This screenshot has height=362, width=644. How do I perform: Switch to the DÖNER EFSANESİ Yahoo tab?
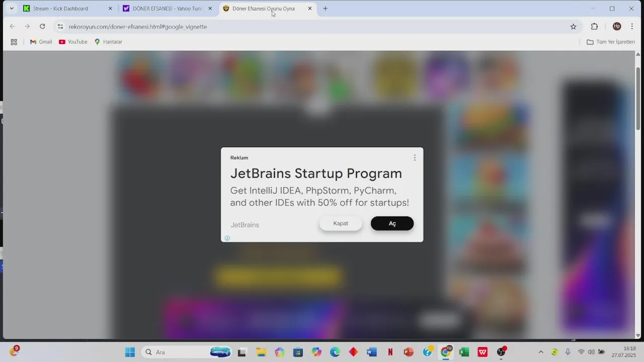167,9
